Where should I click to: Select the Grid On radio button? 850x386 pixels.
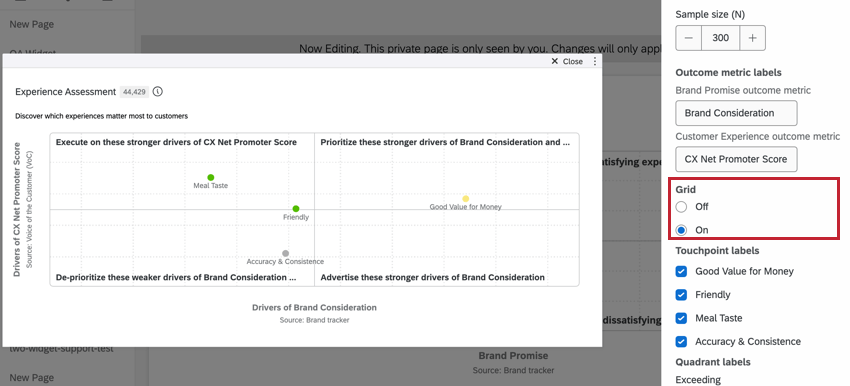[681, 230]
